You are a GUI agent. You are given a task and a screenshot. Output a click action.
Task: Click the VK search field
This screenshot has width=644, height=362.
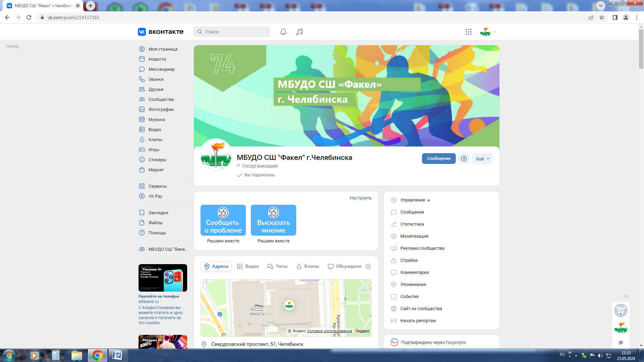click(232, 32)
